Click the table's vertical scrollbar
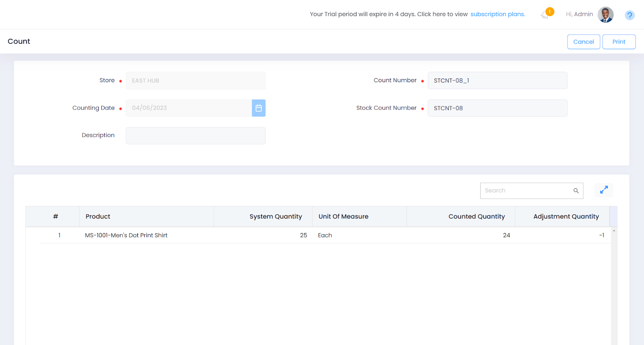 pos(614,282)
